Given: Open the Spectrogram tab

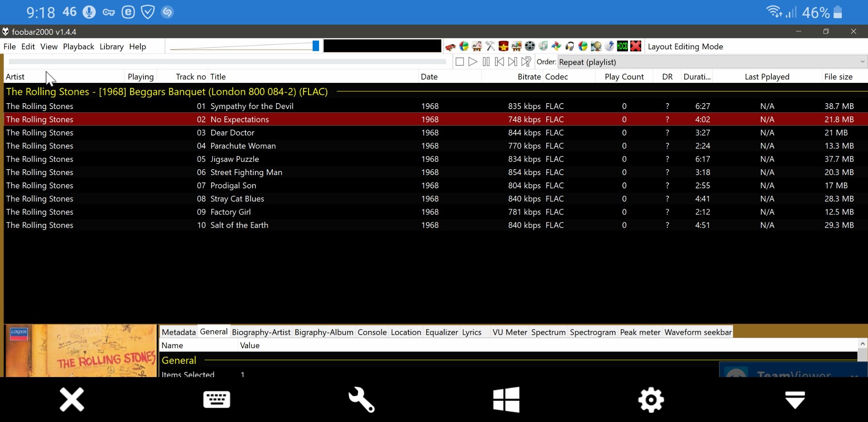Looking at the screenshot, I should (x=593, y=332).
